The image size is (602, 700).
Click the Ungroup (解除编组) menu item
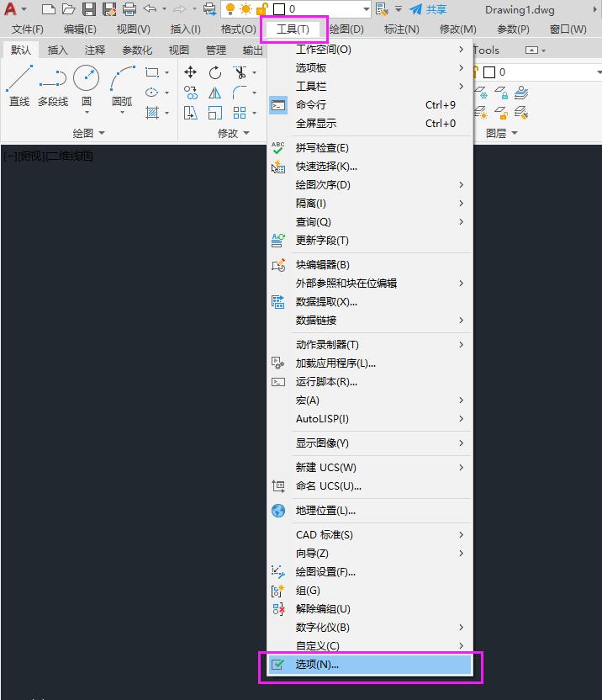click(x=369, y=609)
